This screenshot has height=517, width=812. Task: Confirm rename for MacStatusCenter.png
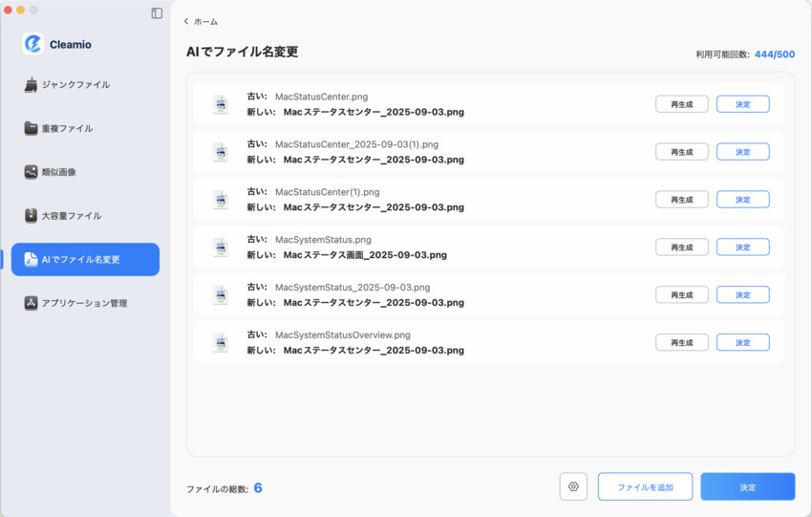pyautogui.click(x=742, y=104)
